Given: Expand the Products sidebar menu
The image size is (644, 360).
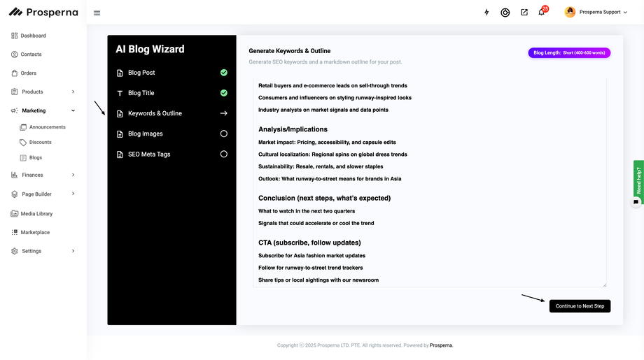Looking at the screenshot, I should (73, 92).
